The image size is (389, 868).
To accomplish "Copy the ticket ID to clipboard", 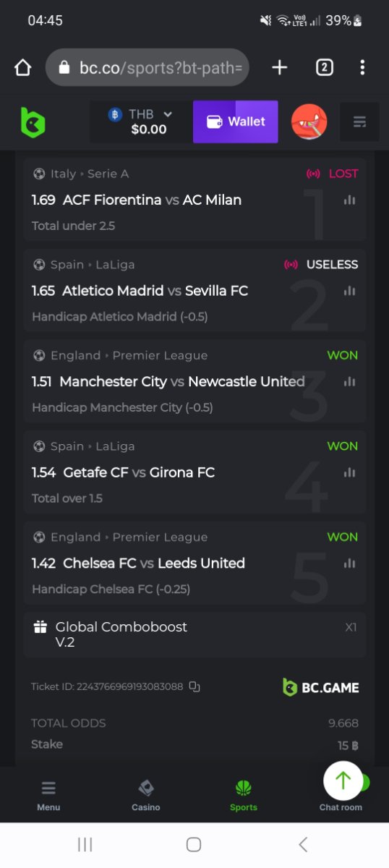I will [194, 686].
